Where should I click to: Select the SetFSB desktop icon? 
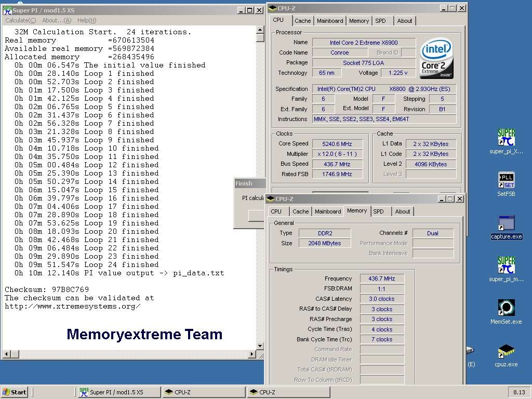pos(506,184)
